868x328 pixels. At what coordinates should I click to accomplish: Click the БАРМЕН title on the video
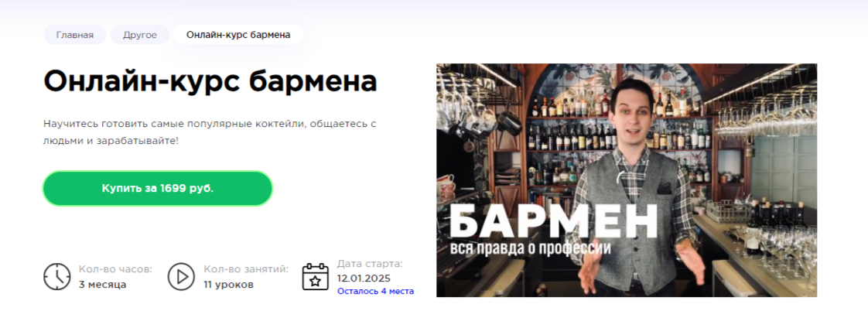pos(554,221)
